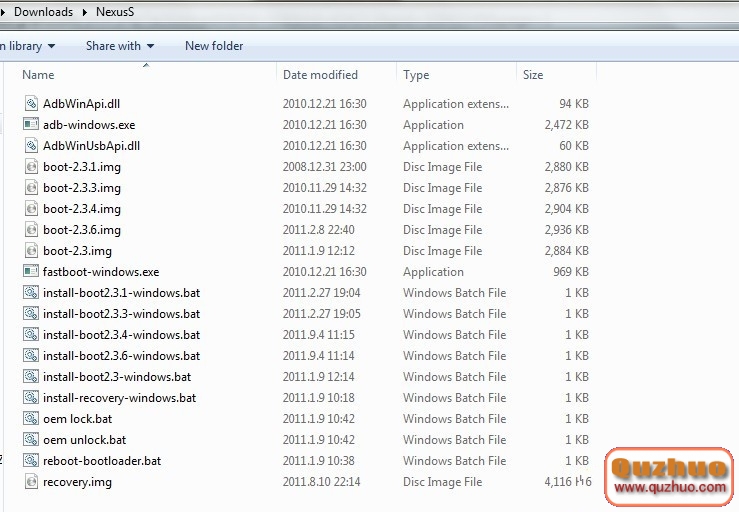Select the install-recovery-windows.bat file name

[x=119, y=398]
